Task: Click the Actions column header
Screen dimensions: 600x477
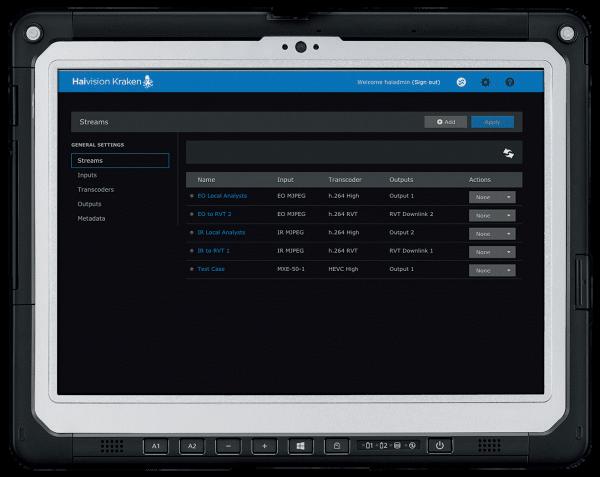Action: pyautogui.click(x=480, y=180)
